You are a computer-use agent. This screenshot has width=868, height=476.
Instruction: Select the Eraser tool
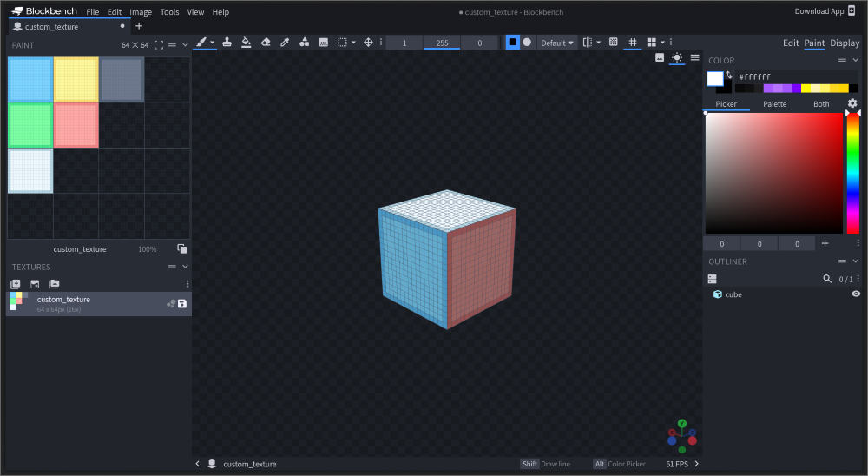pyautogui.click(x=266, y=42)
